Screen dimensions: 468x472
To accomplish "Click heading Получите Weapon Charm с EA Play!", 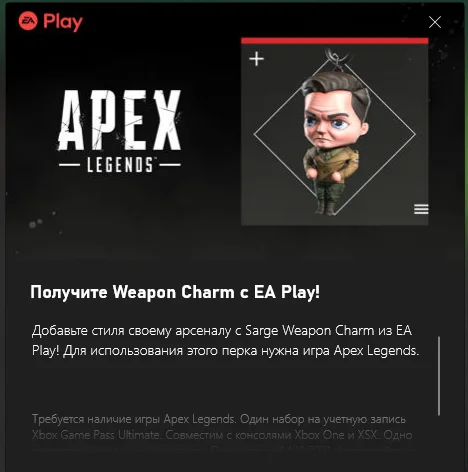I will [175, 292].
